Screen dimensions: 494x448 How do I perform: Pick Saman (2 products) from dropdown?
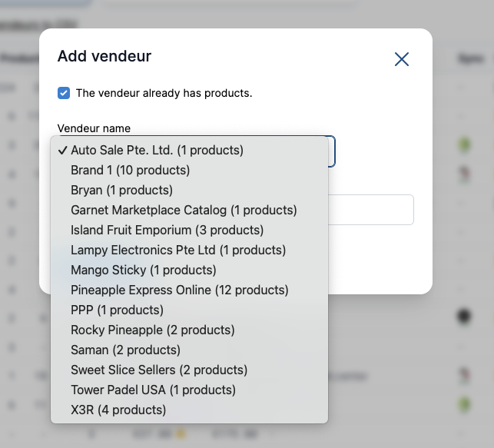coord(189,350)
